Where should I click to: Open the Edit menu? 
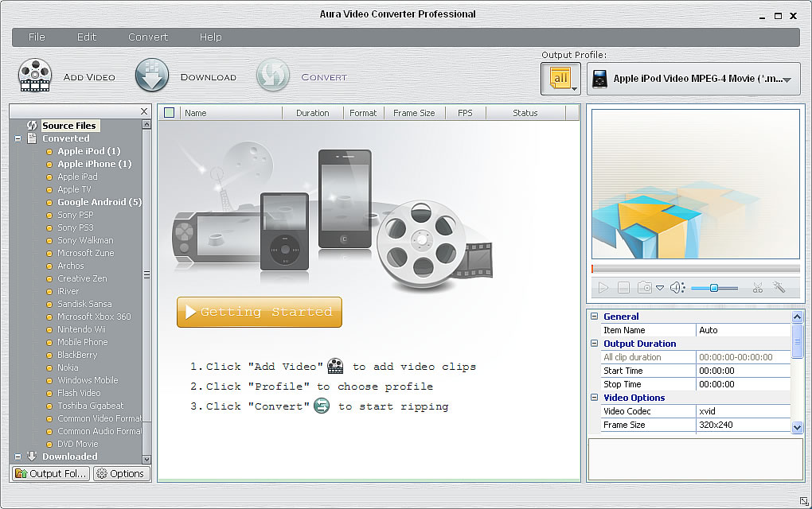87,37
